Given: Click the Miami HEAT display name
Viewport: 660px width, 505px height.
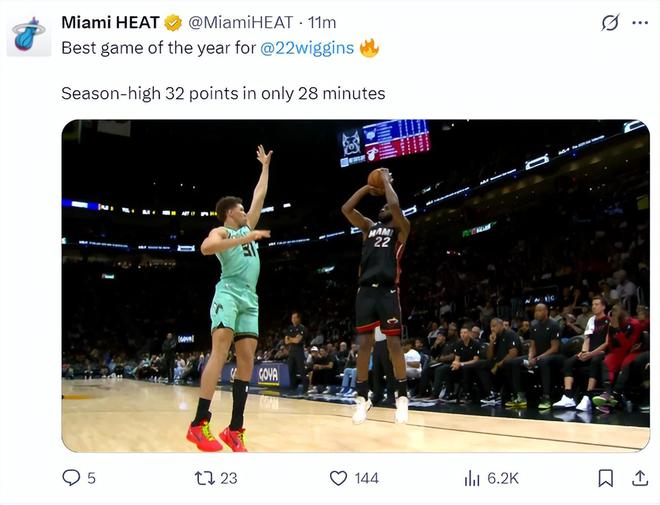Looking at the screenshot, I should [x=110, y=22].
